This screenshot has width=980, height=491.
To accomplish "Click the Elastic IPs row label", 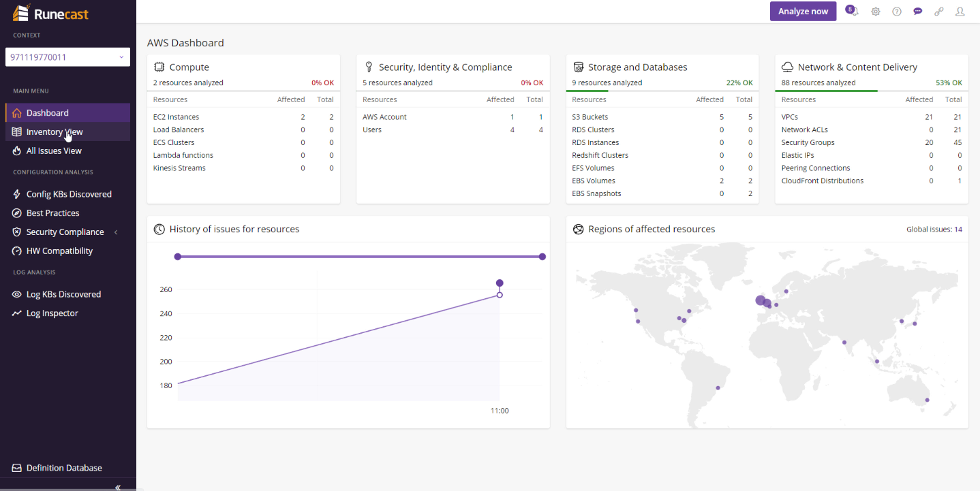I will point(799,155).
